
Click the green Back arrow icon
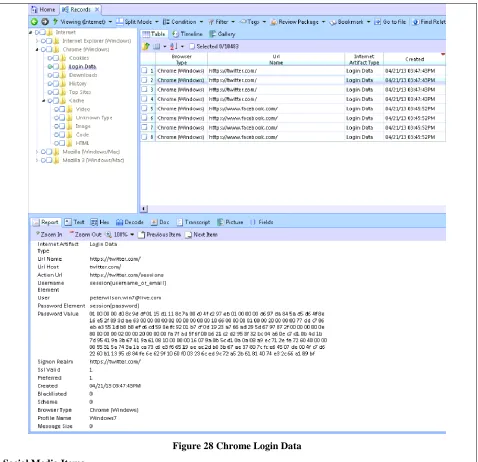pos(34,22)
